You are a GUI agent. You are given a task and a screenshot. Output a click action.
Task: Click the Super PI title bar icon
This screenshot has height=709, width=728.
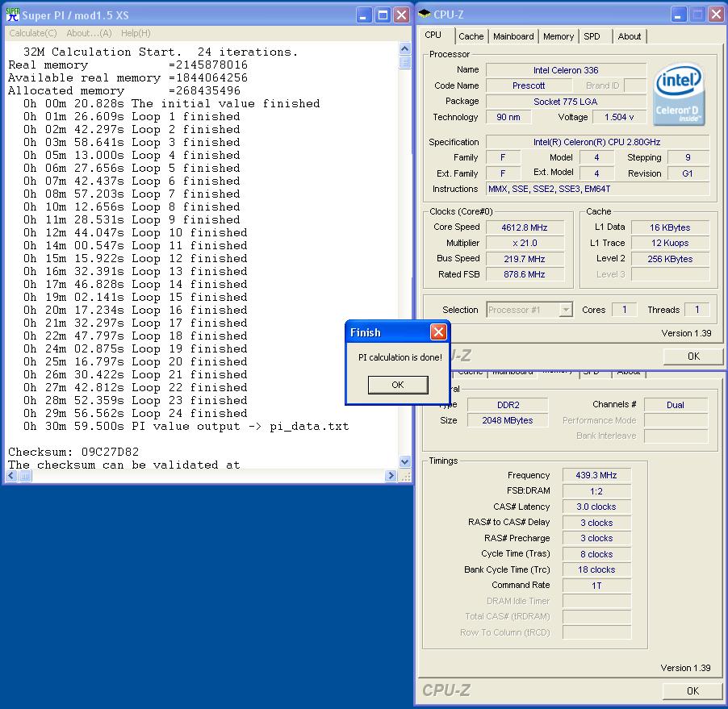coord(13,15)
